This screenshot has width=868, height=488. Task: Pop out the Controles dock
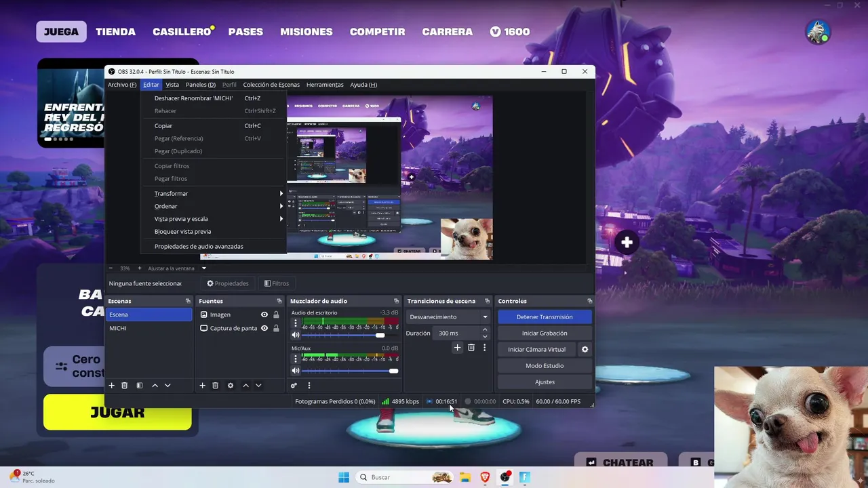(589, 301)
